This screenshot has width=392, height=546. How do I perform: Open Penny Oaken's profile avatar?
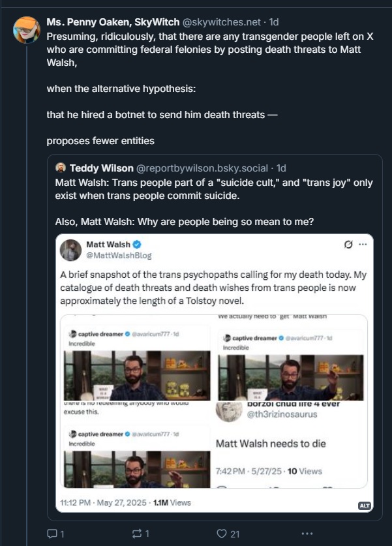[x=27, y=30]
